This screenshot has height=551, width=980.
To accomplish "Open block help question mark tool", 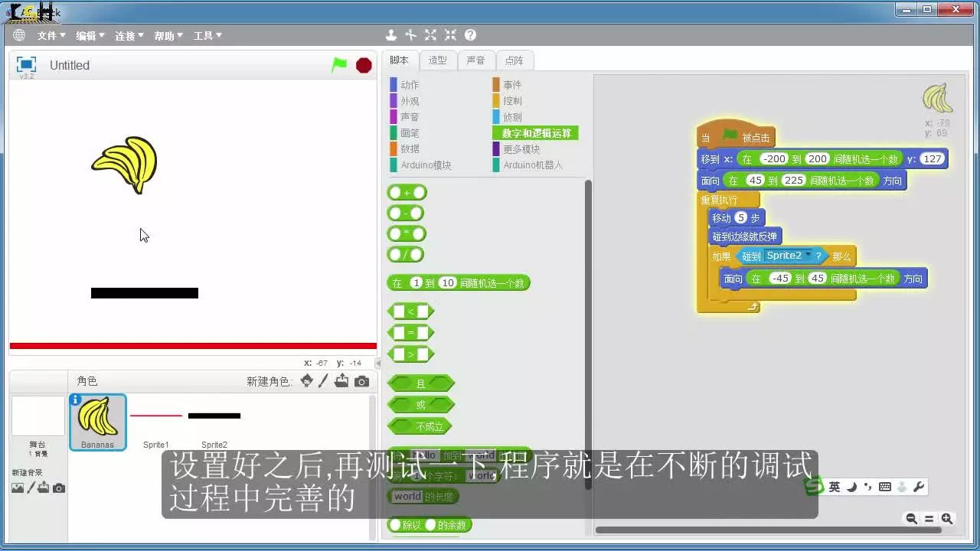I will (x=471, y=35).
